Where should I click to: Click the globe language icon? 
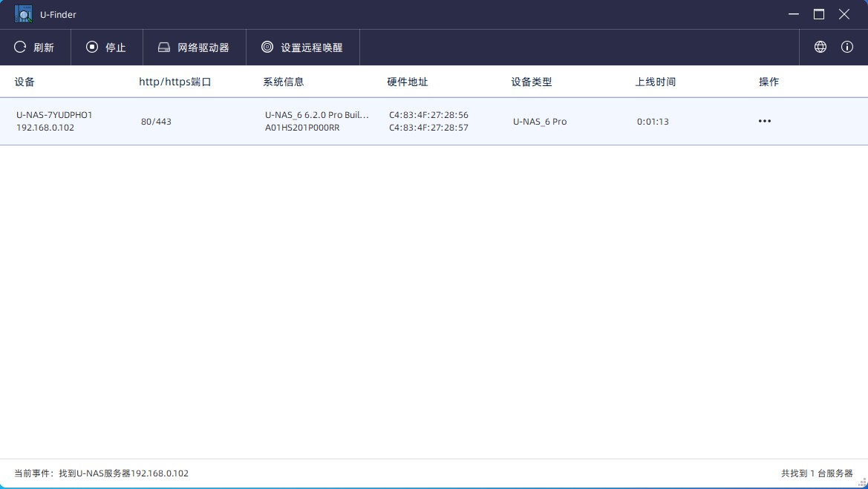coord(820,47)
